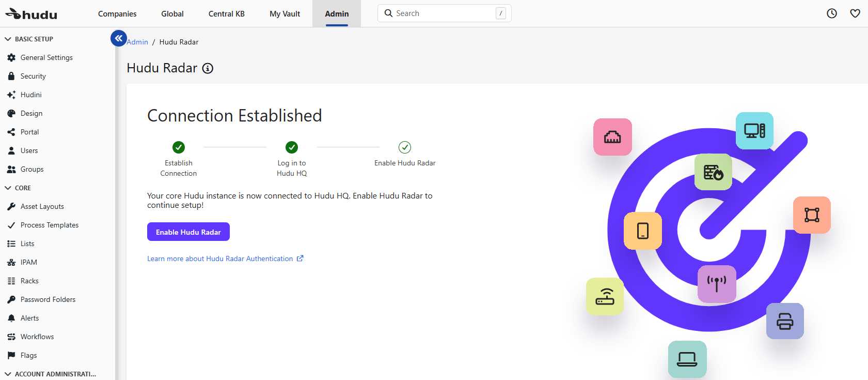Click the Enable Hudu Radar step circle

click(405, 147)
